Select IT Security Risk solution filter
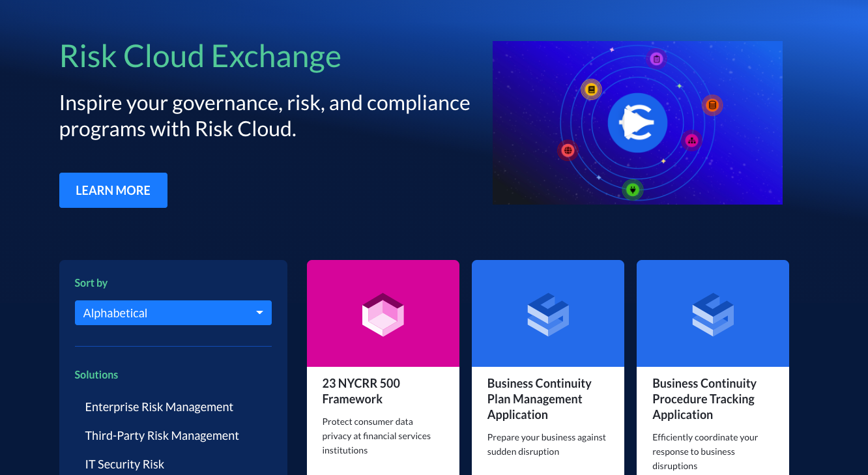Viewport: 868px width, 475px height. (x=124, y=464)
